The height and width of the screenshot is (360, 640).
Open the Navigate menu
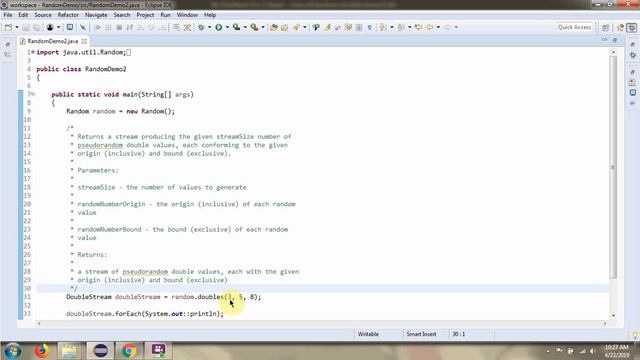[x=96, y=15]
